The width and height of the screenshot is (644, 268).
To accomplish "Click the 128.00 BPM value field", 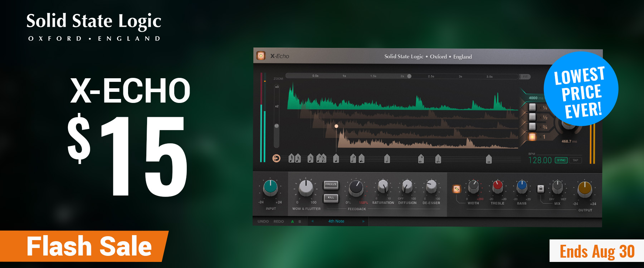I will click(x=540, y=160).
